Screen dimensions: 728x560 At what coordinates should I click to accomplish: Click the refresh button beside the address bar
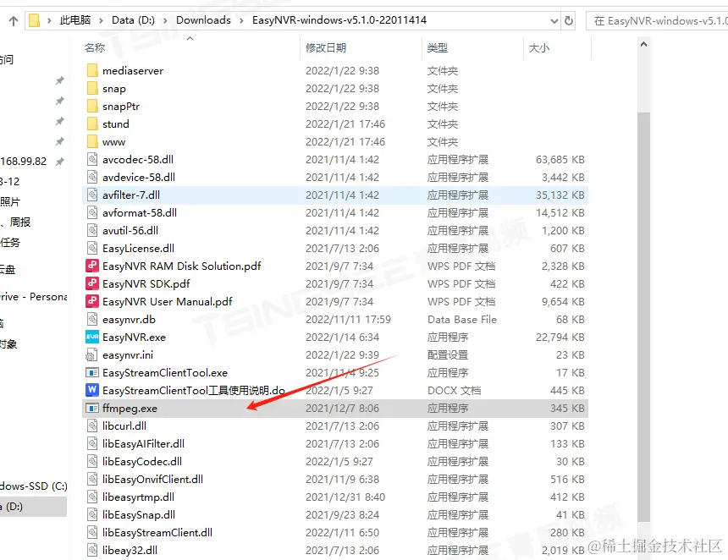568,21
